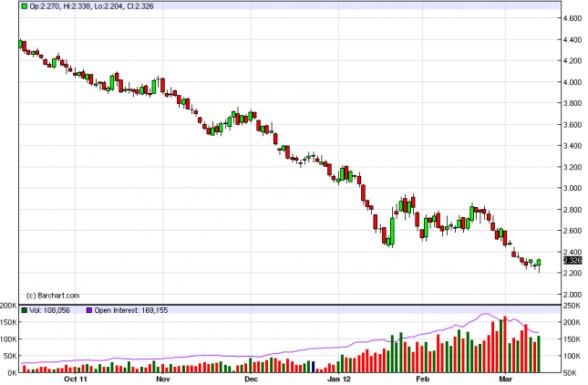Click the 2.000 price axis label

pyautogui.click(x=573, y=294)
